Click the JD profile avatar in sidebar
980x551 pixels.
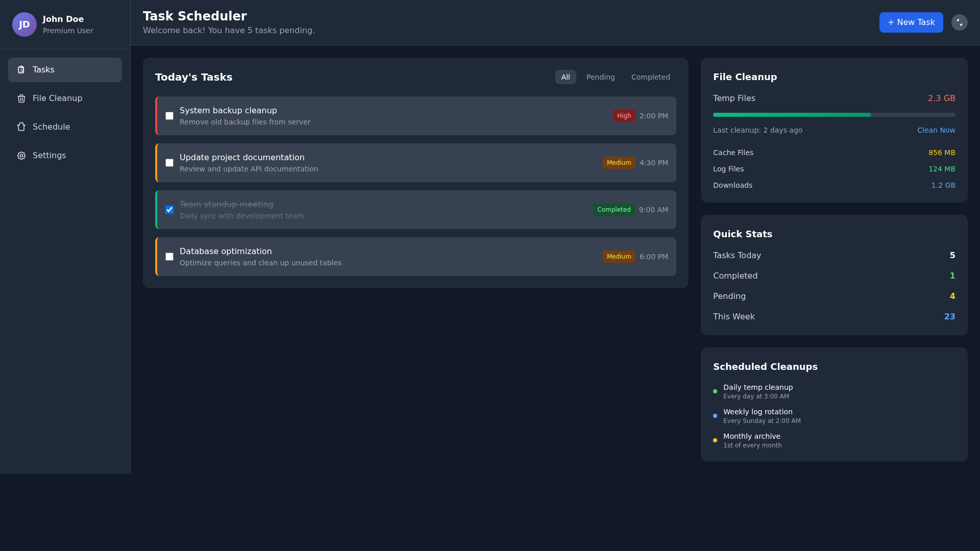(x=24, y=24)
